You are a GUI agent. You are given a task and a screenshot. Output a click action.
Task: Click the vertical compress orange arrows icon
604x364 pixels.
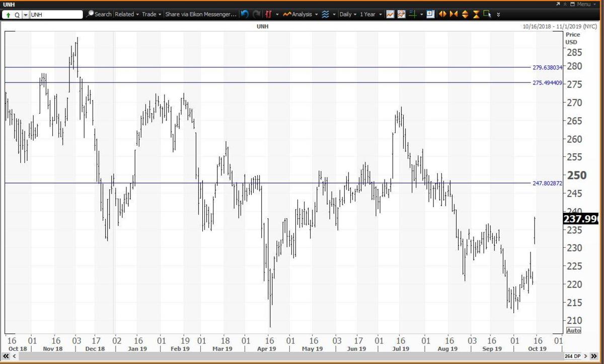(x=476, y=14)
